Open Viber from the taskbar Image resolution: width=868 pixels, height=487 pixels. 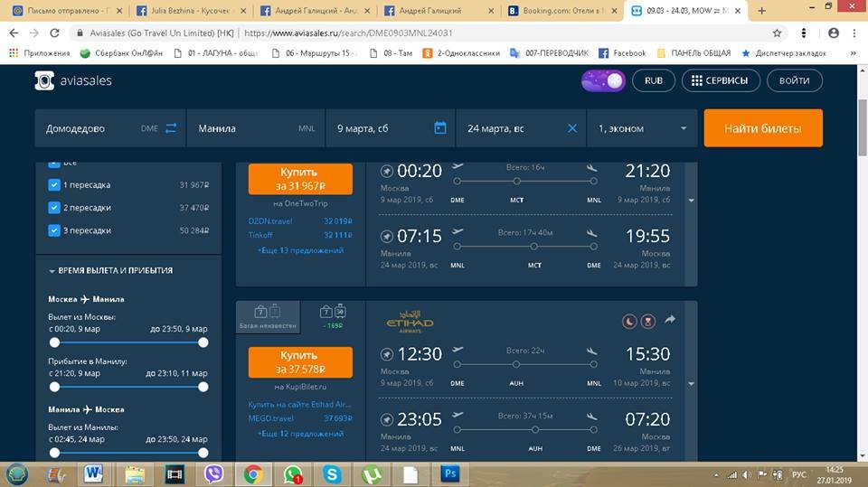click(213, 474)
